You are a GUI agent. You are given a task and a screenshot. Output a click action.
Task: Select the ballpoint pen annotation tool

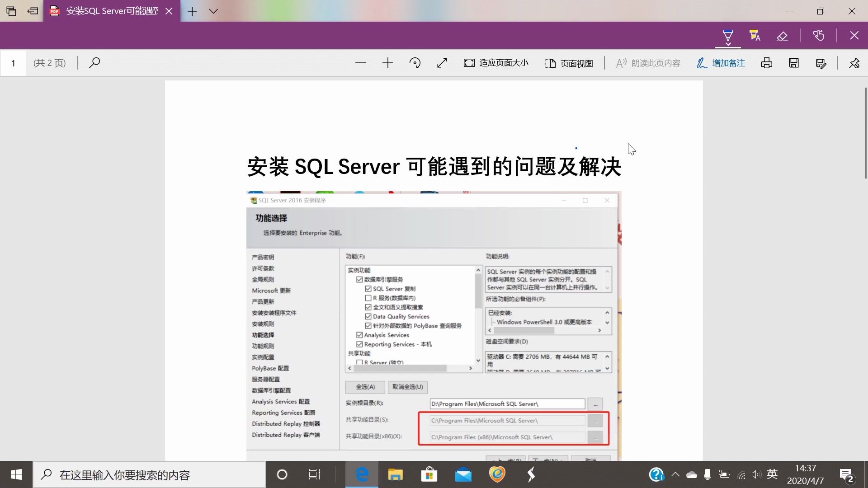tap(728, 34)
